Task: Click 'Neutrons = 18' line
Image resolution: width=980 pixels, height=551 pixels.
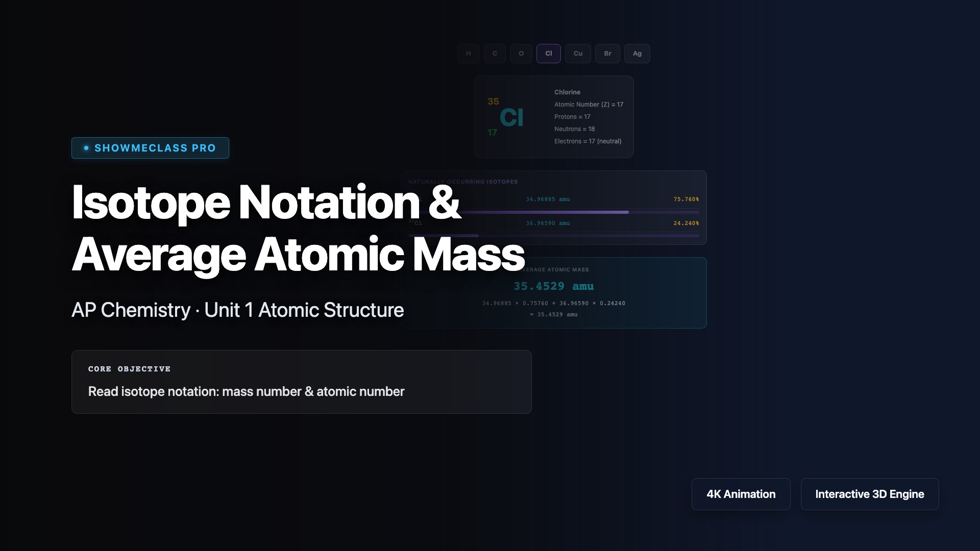Action: 574,129
